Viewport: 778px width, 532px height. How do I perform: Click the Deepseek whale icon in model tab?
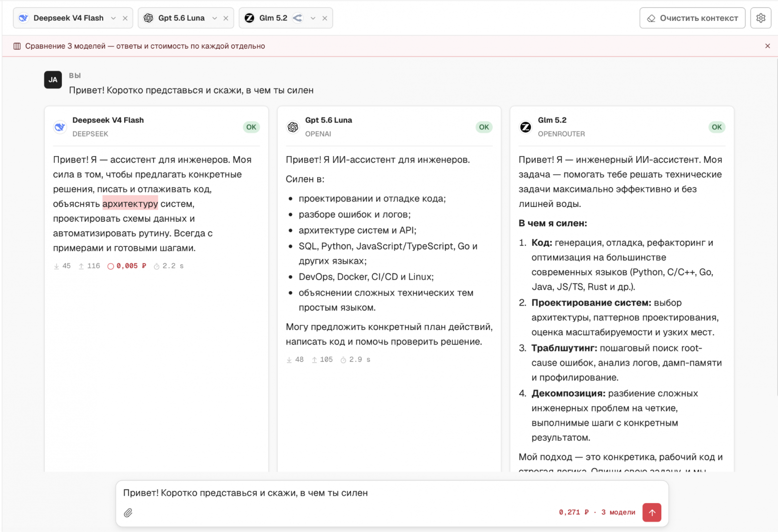[x=23, y=18]
